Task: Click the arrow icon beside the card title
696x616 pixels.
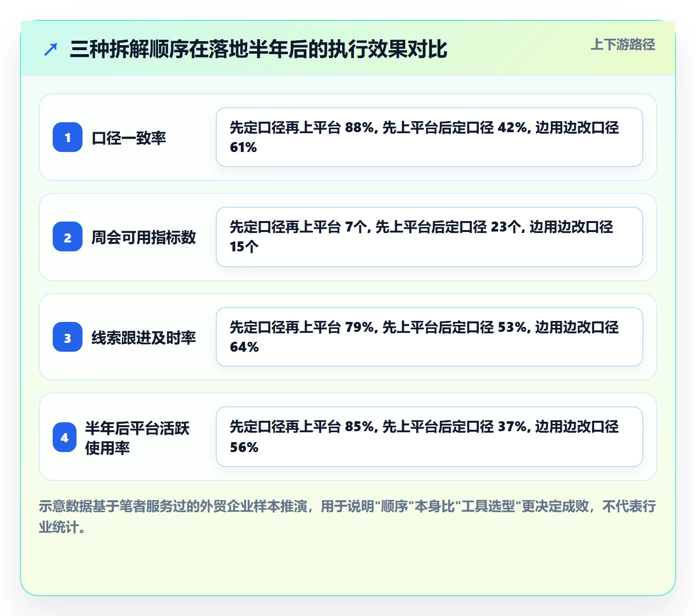Action: click(51, 49)
